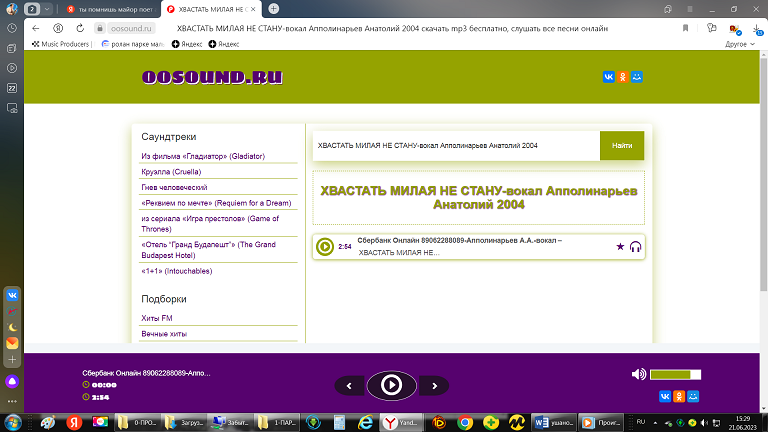This screenshot has height=432, width=768.
Task: Open browser downloads
Action: tap(757, 29)
